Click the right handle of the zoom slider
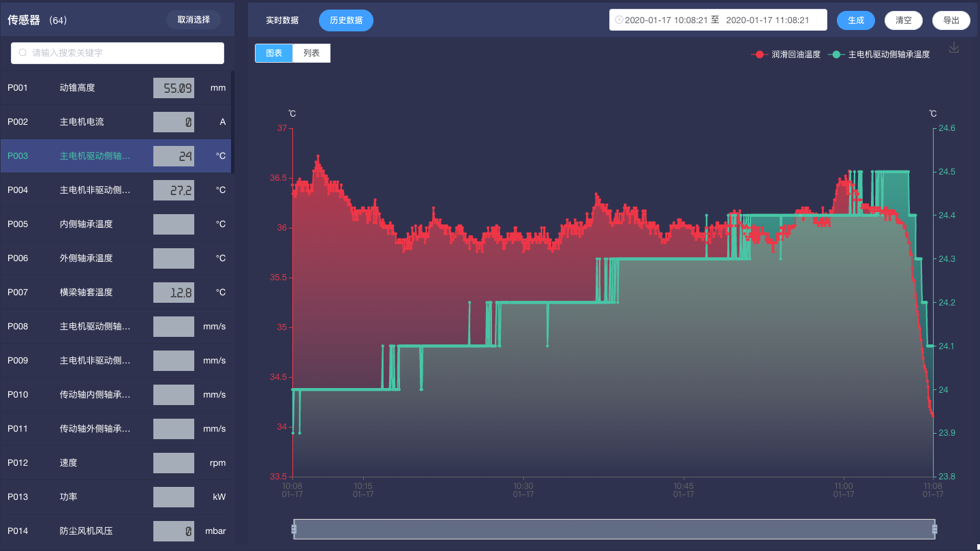The width and height of the screenshot is (980, 551). coord(934,529)
